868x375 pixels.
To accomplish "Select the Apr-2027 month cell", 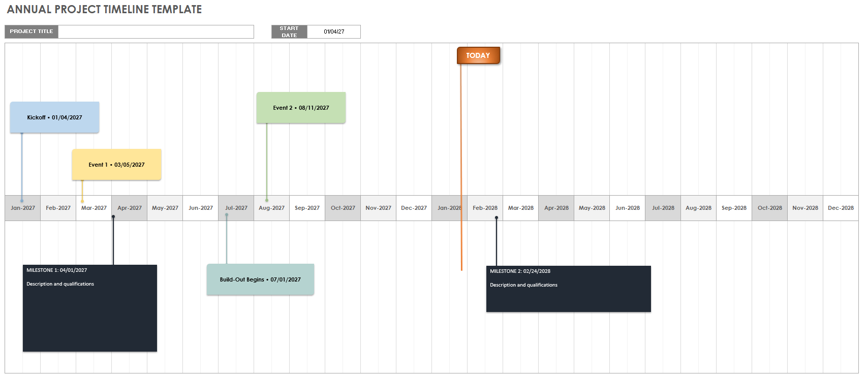I will click(130, 208).
